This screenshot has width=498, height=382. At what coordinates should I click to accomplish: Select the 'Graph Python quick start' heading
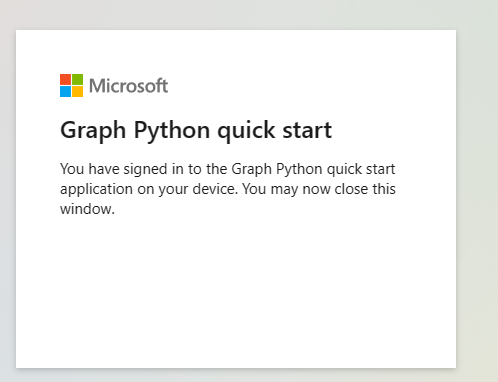196,131
